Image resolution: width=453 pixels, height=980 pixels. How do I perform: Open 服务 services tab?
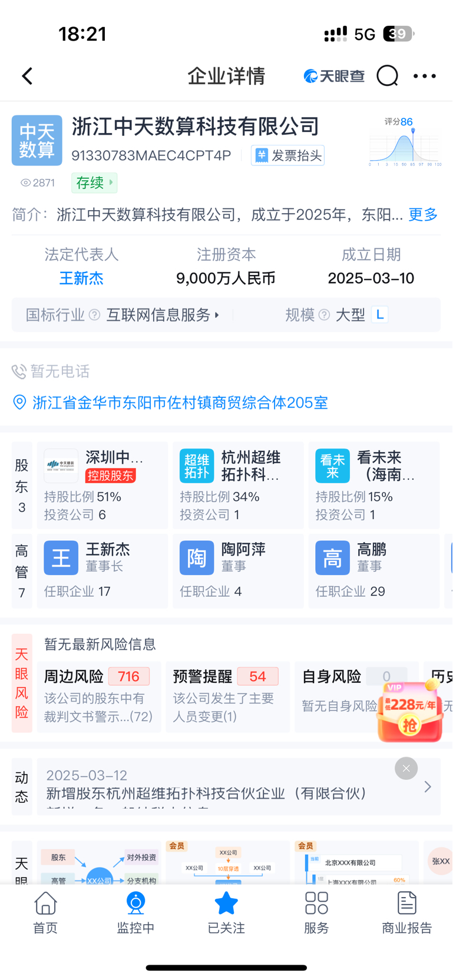316,913
